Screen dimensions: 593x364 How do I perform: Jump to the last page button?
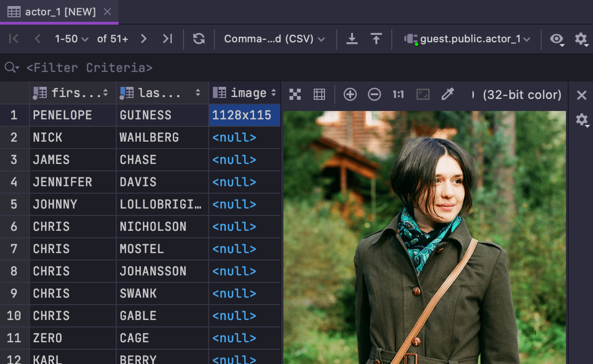coord(167,39)
